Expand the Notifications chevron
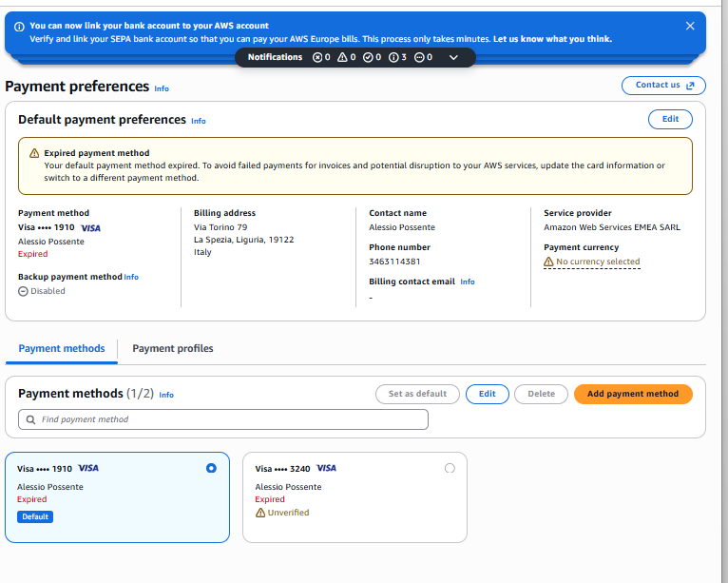Screen dimensions: 728x583 coord(453,57)
